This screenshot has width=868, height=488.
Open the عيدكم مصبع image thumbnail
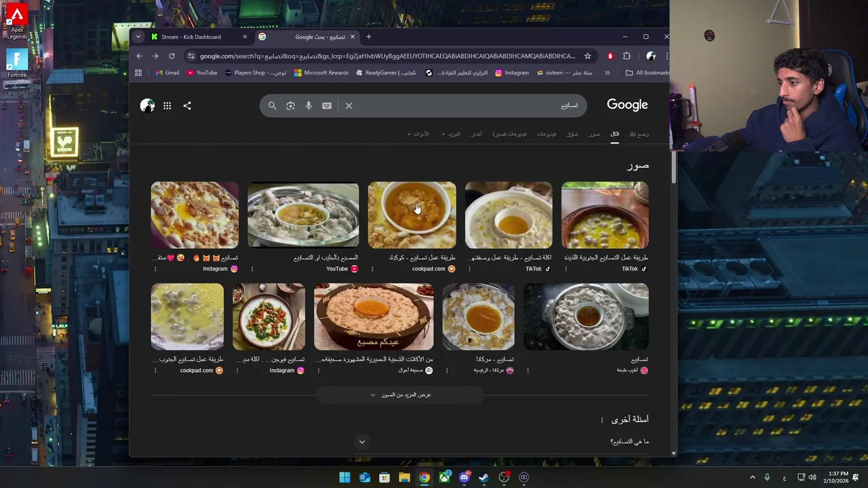point(374,317)
